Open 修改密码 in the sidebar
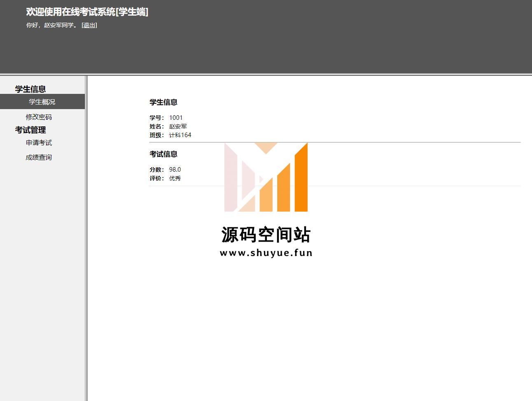The width and height of the screenshot is (532, 401). point(39,117)
